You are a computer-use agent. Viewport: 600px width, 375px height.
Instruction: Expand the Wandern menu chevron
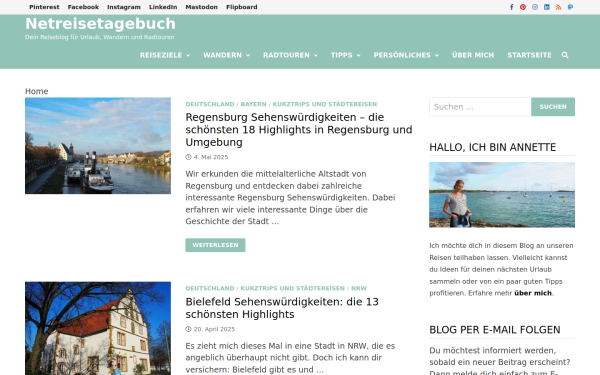click(248, 55)
